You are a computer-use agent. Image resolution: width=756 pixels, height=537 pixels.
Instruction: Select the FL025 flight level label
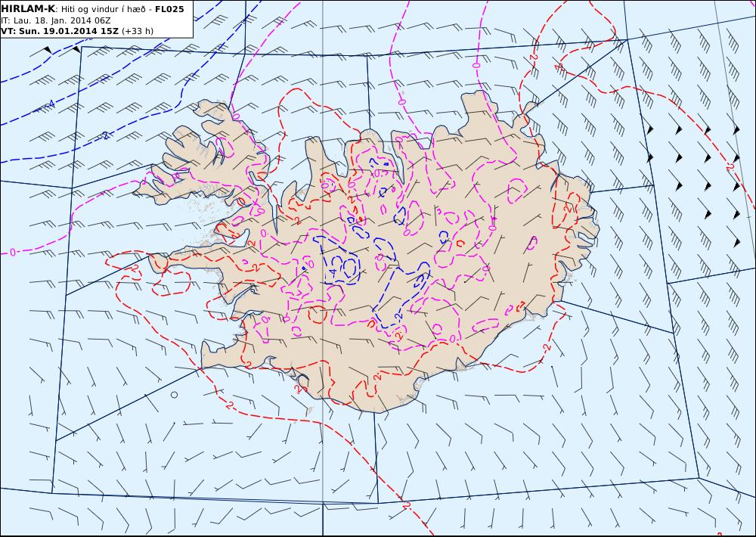click(x=169, y=8)
